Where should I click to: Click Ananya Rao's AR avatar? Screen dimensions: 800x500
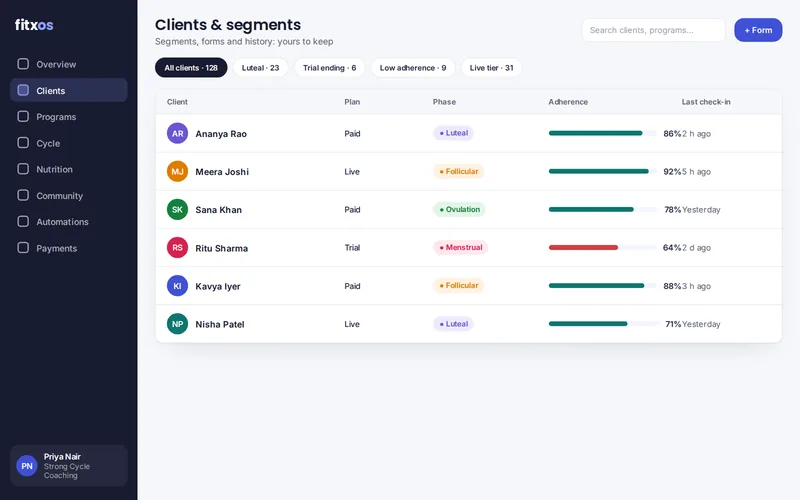tap(177, 134)
